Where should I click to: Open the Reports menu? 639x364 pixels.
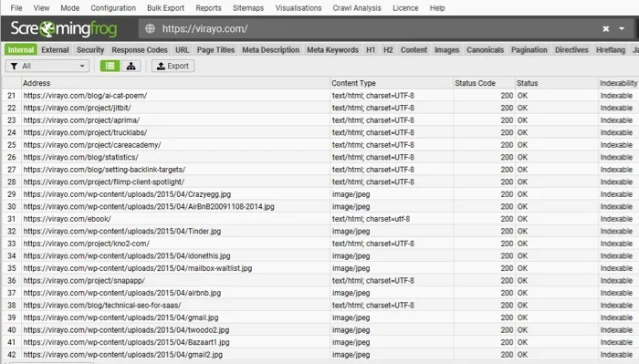point(208,8)
